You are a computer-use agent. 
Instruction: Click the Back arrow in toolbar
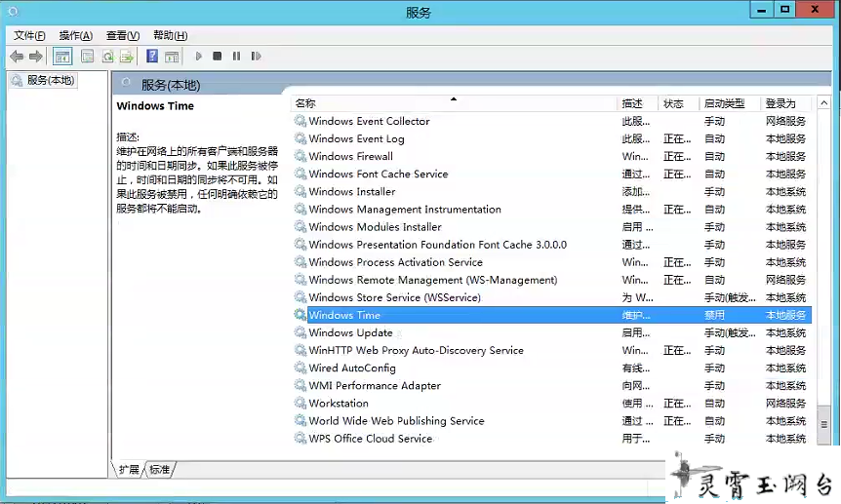(x=17, y=57)
